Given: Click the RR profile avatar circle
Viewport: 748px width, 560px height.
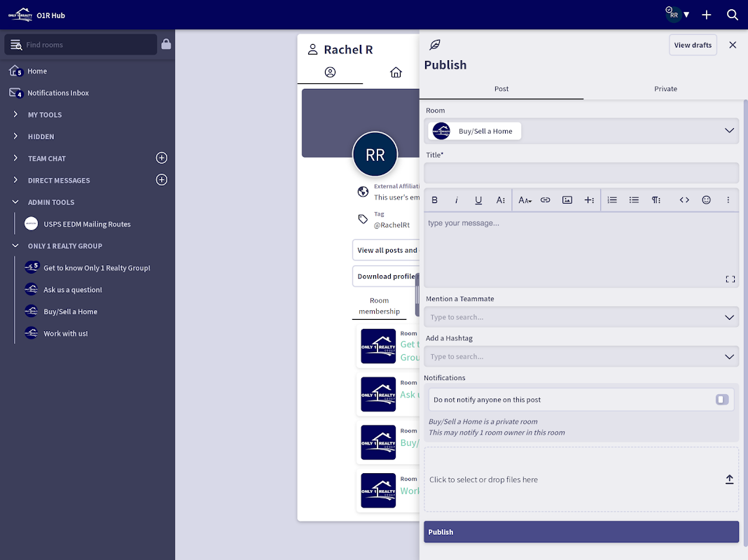Looking at the screenshot, I should click(x=375, y=155).
